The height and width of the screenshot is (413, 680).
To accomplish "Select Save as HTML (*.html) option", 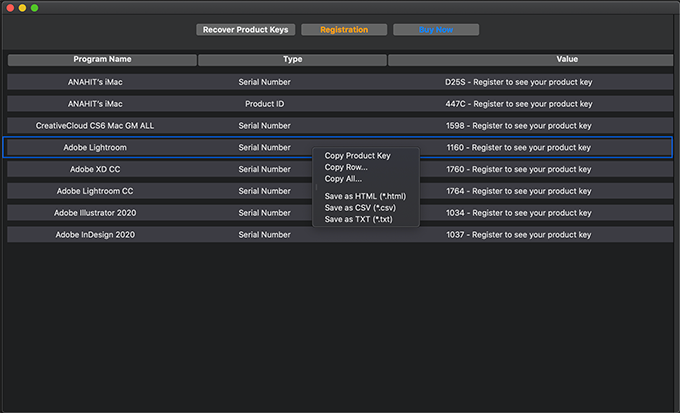I will pos(365,196).
